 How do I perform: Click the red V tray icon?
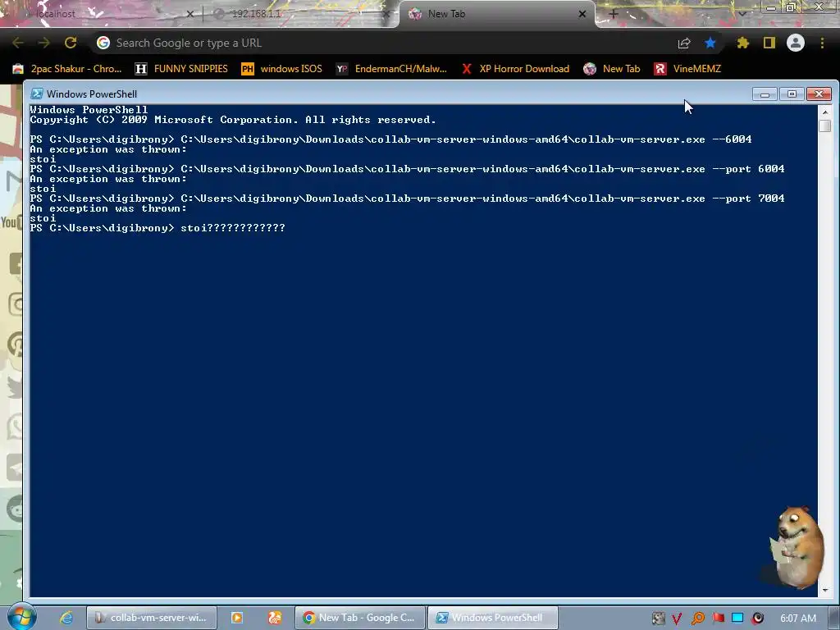pyautogui.click(x=677, y=619)
